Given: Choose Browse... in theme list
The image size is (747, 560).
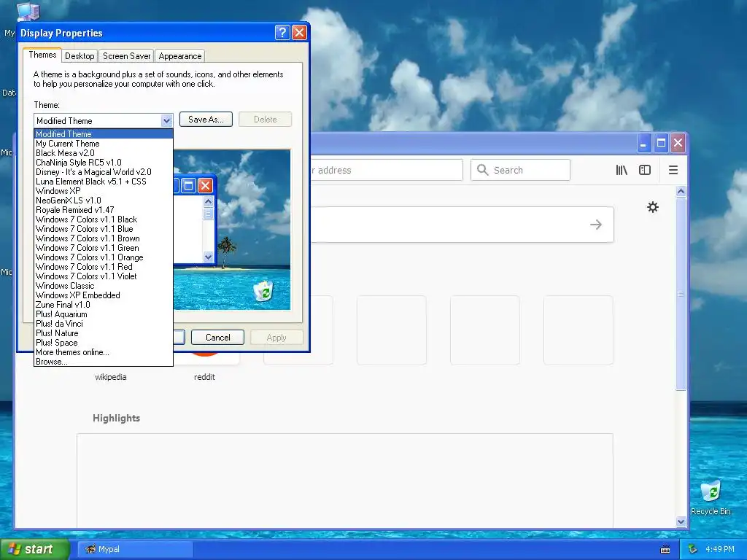Looking at the screenshot, I should click(x=104, y=362).
